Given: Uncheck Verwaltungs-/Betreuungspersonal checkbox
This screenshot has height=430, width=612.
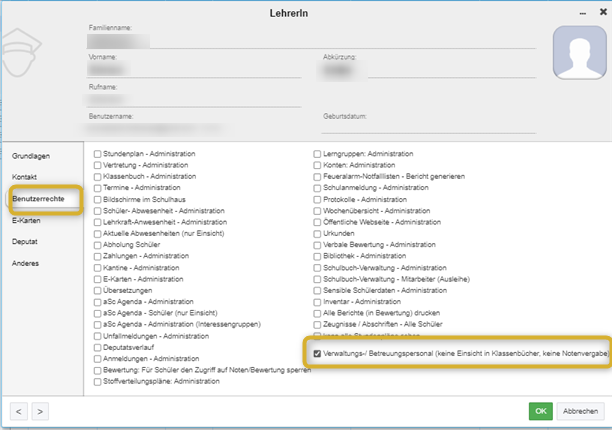Looking at the screenshot, I should pos(317,354).
